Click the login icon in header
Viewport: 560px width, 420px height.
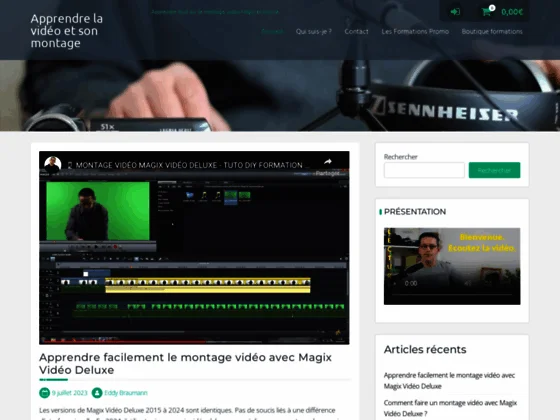pyautogui.click(x=455, y=12)
